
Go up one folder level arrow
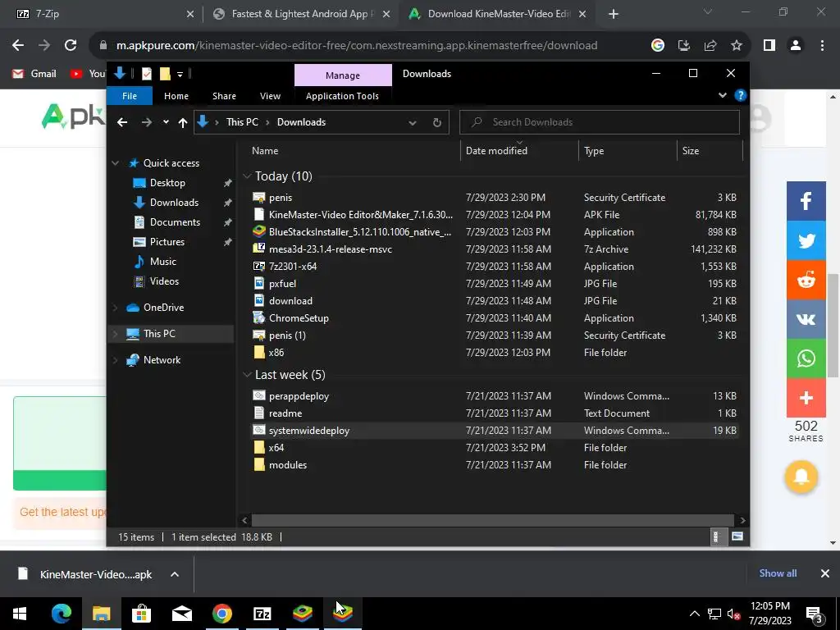183,123
